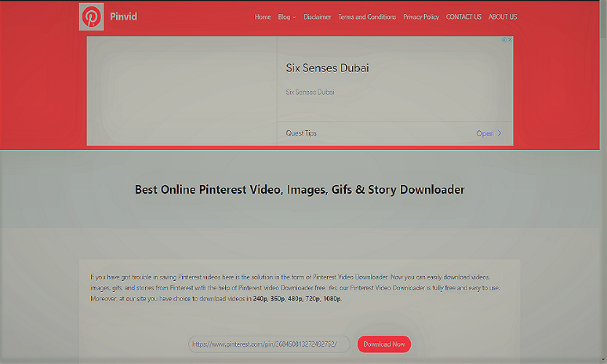Click the scrollbar down arrow
607x364 pixels.
click(603, 360)
